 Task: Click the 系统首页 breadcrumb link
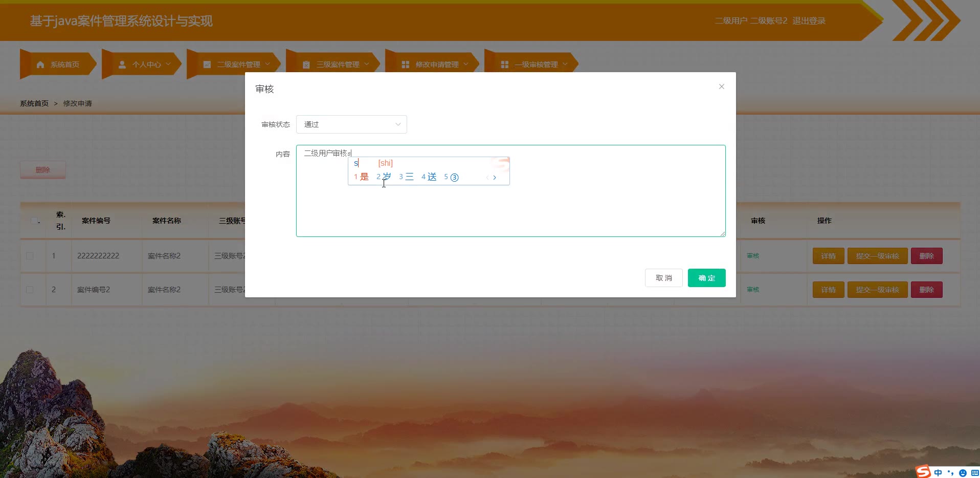click(34, 103)
